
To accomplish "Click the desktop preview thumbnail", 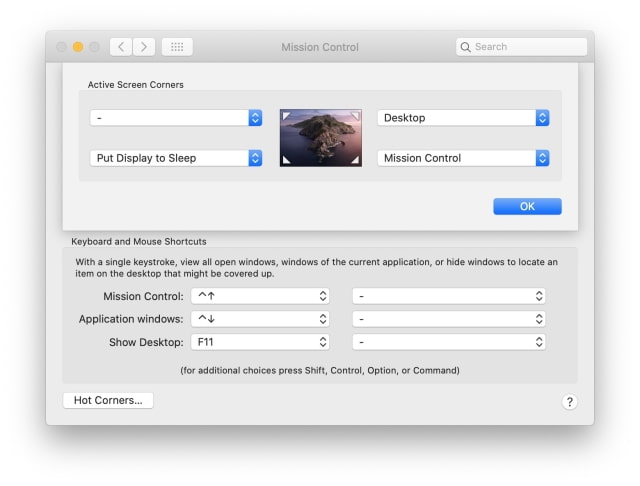I will [x=320, y=138].
